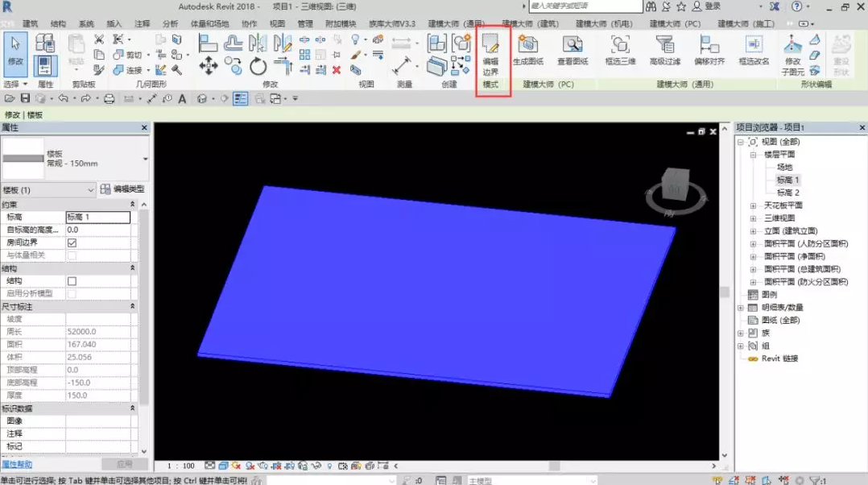Image resolution: width=868 pixels, height=485 pixels.
Task: Select the Rotate tool icon
Action: (x=258, y=66)
